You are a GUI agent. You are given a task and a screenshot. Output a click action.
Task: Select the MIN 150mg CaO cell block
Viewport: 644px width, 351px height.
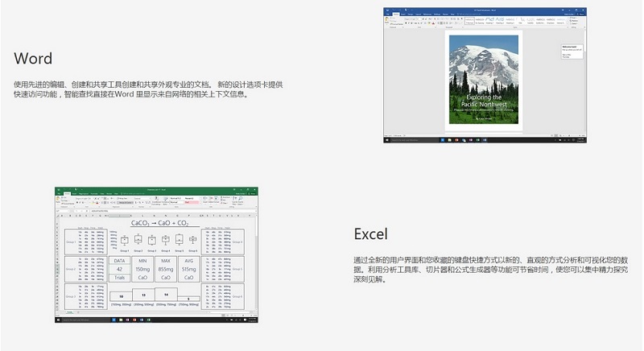point(142,270)
